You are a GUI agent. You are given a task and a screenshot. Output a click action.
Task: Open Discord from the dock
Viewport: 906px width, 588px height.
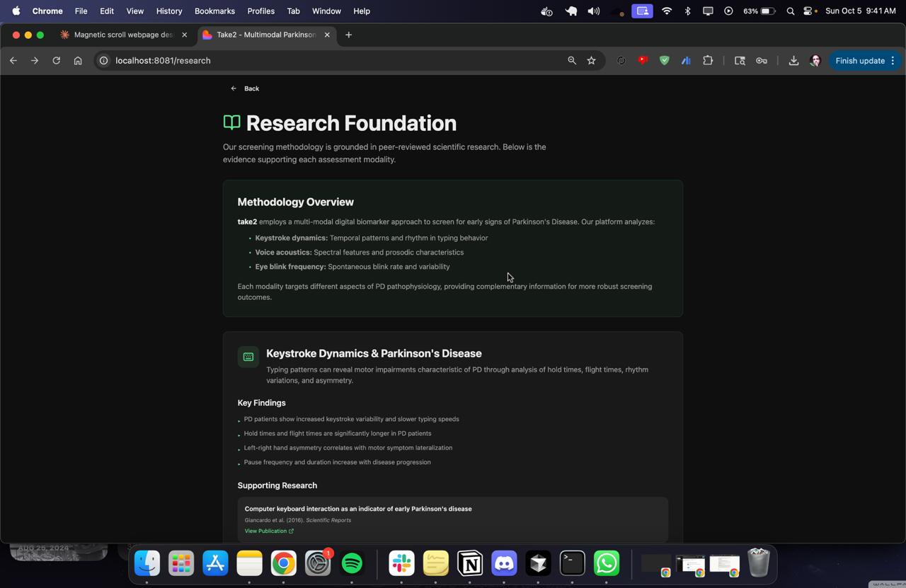click(504, 563)
